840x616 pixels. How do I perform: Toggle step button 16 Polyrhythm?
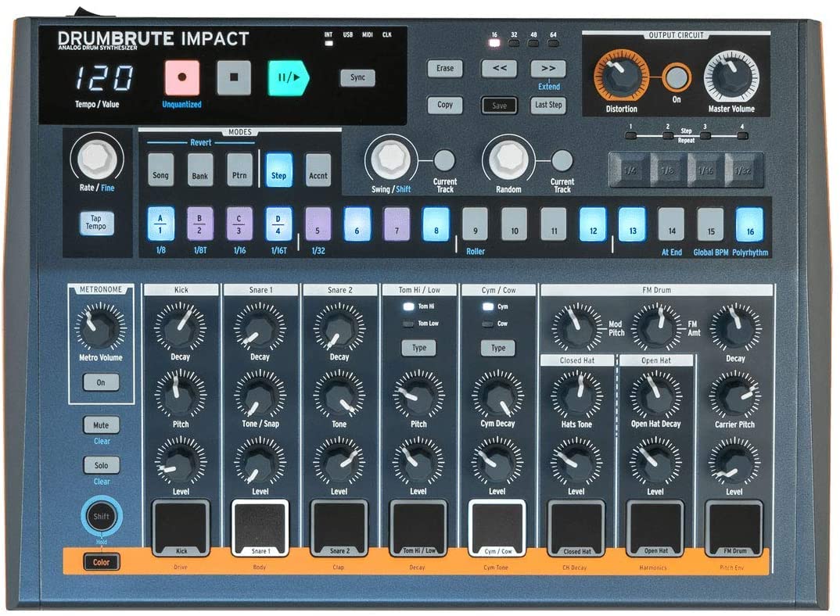point(750,224)
